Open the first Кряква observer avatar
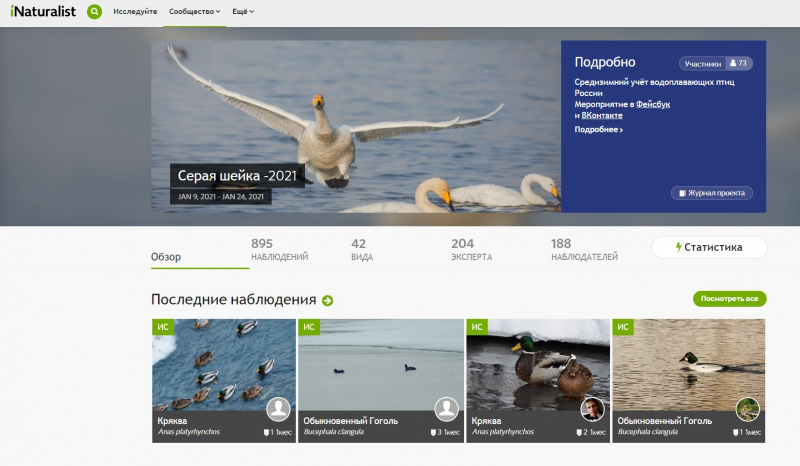Viewport: 800px width, 466px height. 279,408
